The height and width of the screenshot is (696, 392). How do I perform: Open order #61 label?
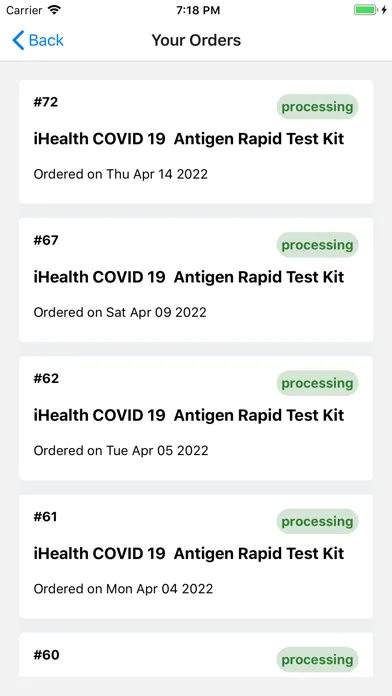(45, 517)
